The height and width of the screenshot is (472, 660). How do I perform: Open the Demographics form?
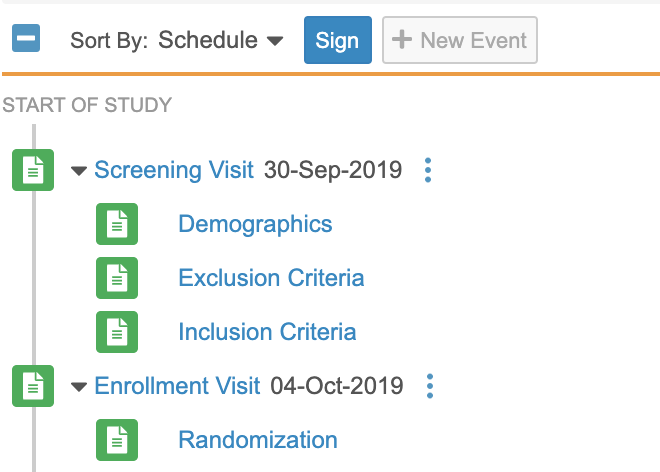255,224
